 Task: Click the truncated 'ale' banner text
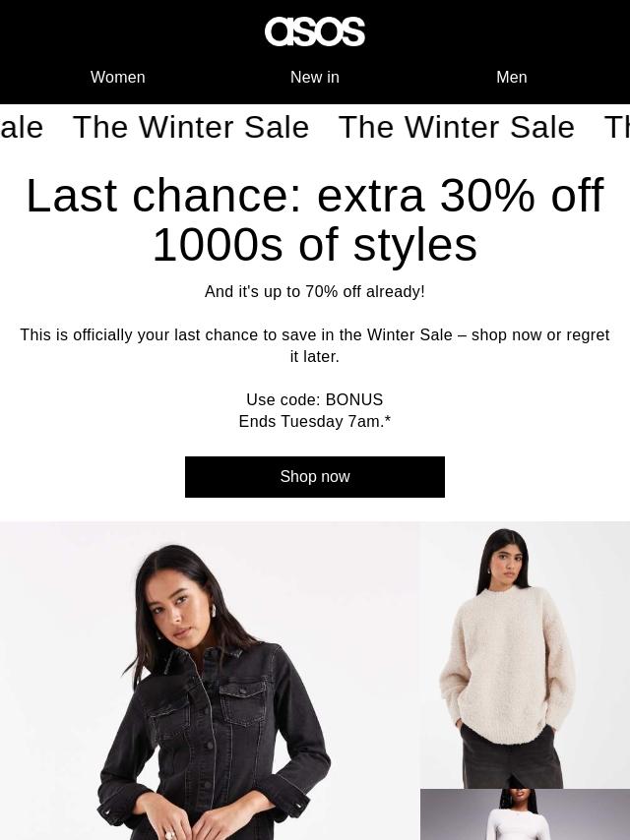[22, 128]
